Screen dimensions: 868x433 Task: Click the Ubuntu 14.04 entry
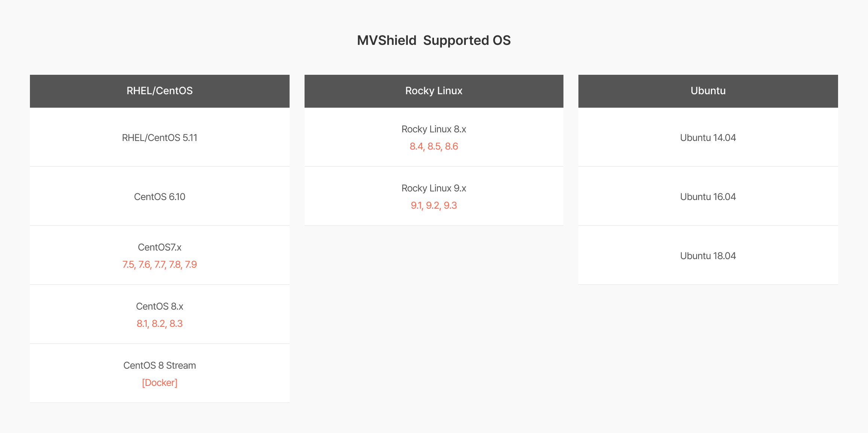[x=708, y=138]
